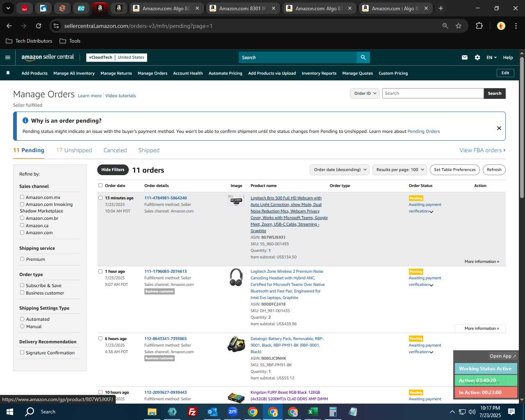Open the Seller Central hamburger menu
Image resolution: width=525 pixels, height=420 pixels.
7,57
